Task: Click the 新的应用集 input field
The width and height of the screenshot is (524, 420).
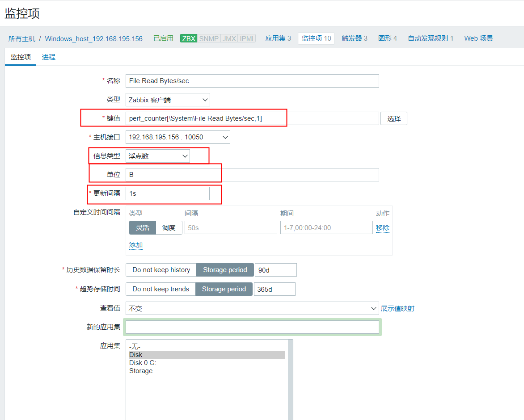Action: [x=253, y=327]
